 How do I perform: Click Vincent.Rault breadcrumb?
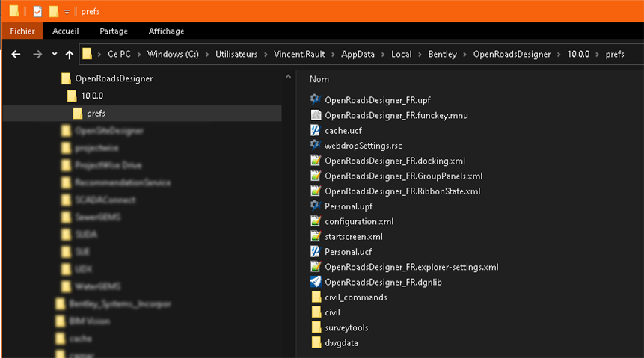299,55
